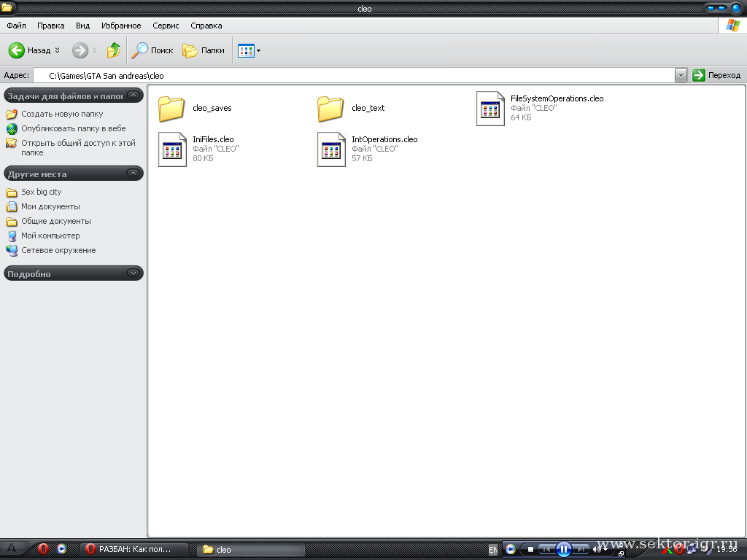
Task: Restore Media Player from taskbar toolbar
Action: [622, 554]
